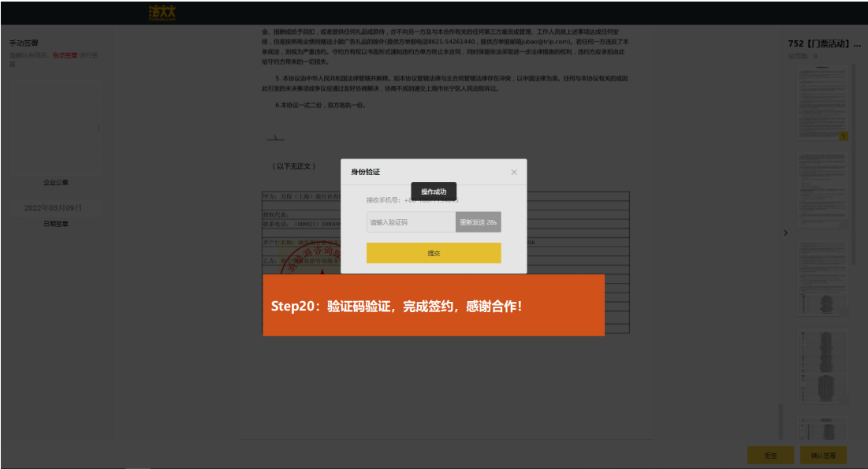Submit verification with the 提交 button
This screenshot has width=868, height=469.
tap(434, 253)
